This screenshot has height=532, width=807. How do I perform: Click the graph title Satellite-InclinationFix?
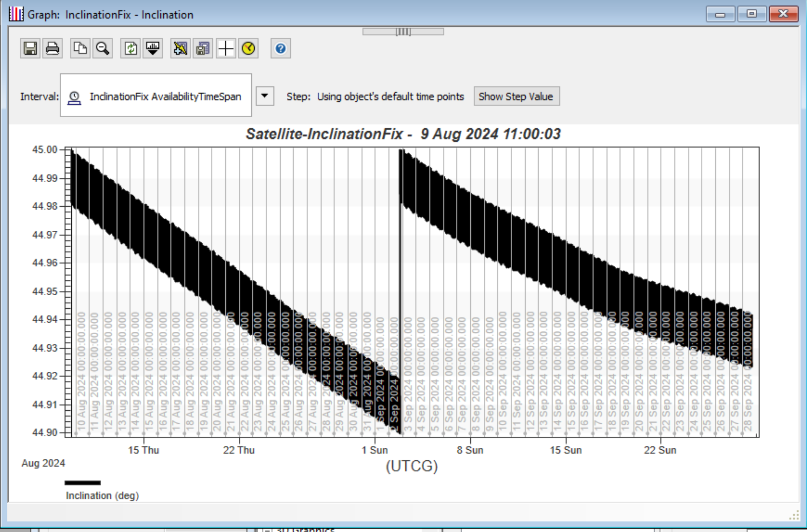(x=403, y=134)
